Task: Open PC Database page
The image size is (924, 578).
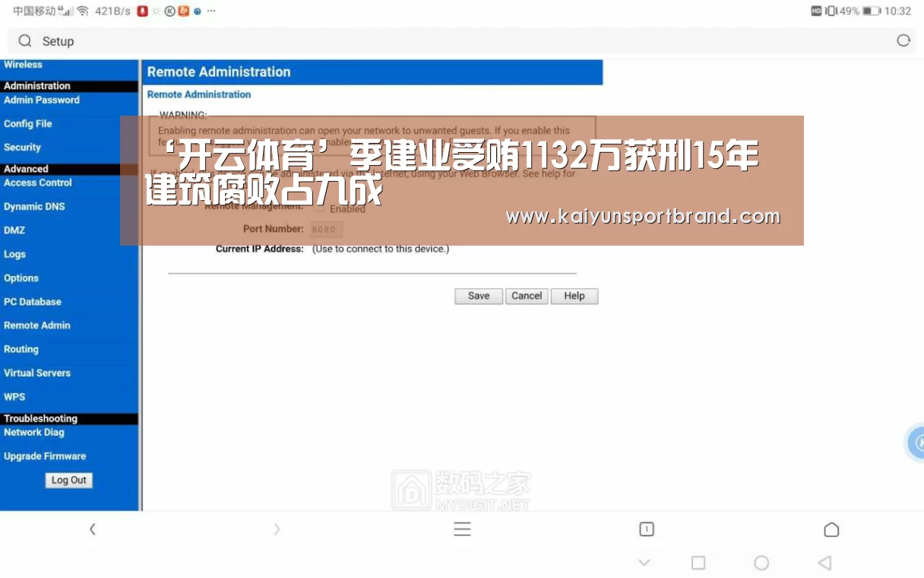Action: (x=33, y=302)
